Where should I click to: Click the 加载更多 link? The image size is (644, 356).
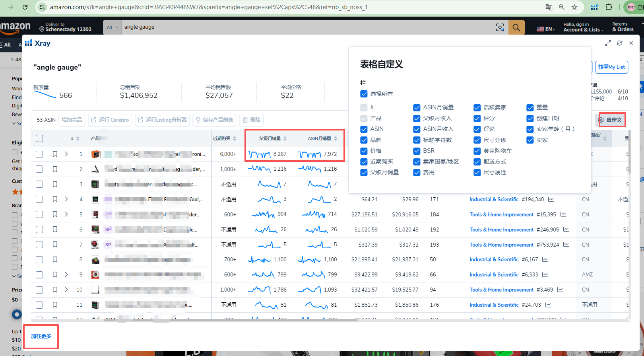[41, 336]
